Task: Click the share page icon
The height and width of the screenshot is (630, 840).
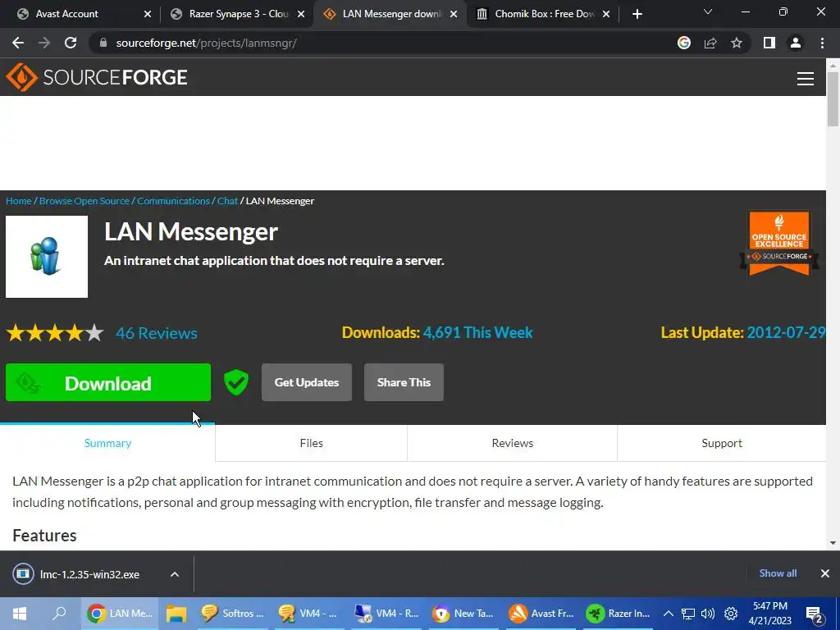Action: [x=710, y=43]
